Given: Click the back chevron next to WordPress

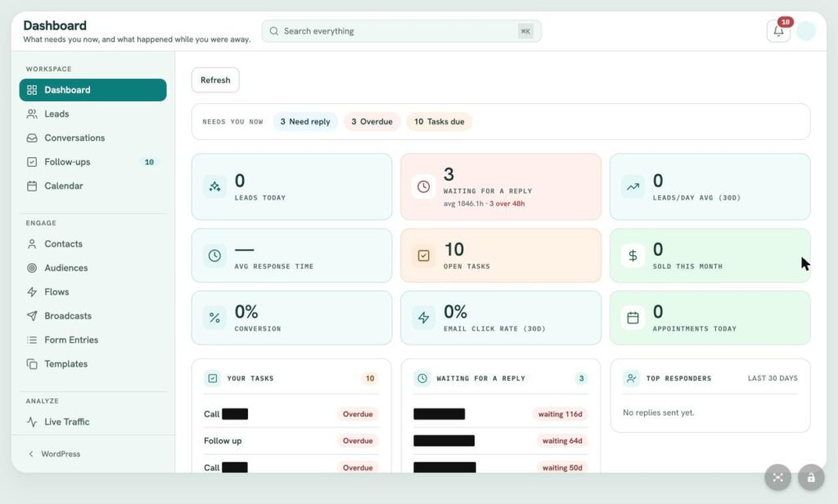Looking at the screenshot, I should tap(31, 454).
